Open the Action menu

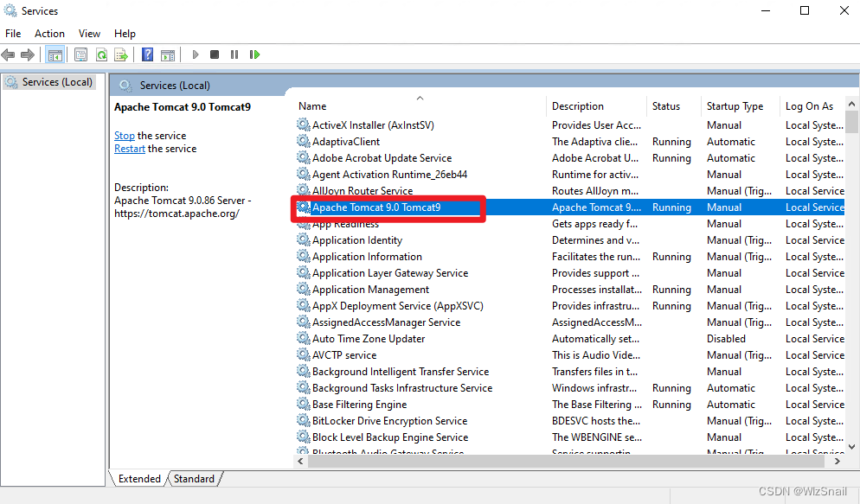(x=49, y=34)
